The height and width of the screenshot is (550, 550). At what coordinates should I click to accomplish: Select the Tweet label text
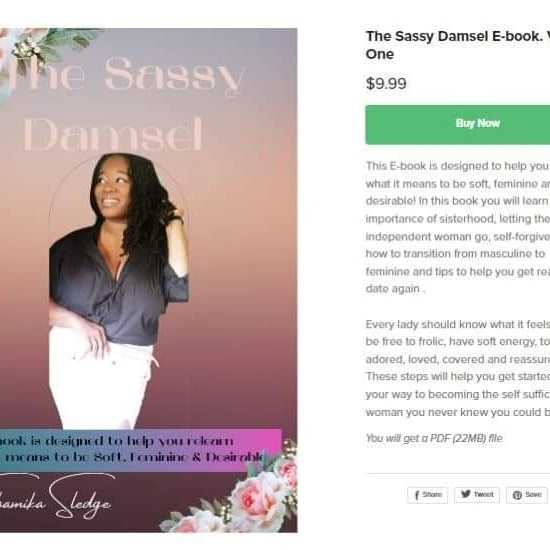coord(484,494)
